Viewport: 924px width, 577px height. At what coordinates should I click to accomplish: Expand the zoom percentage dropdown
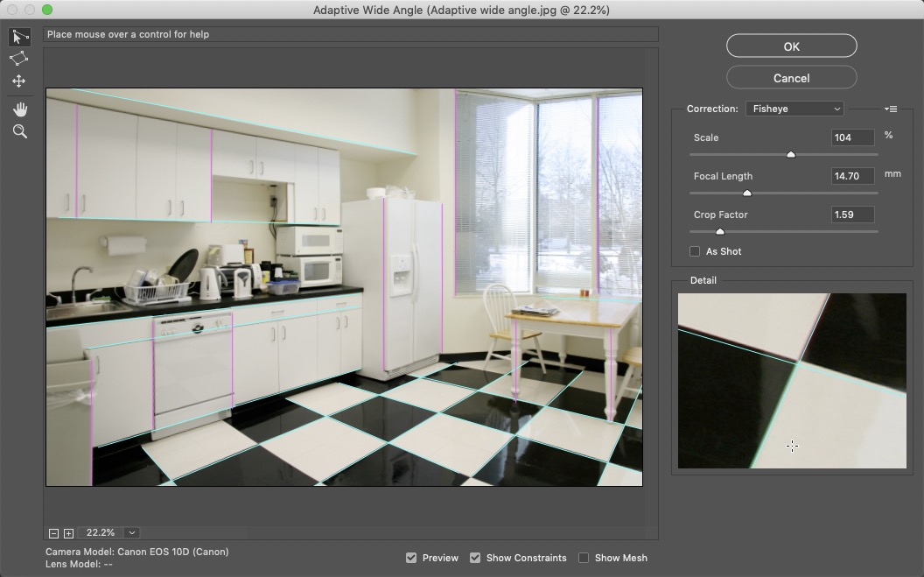click(131, 533)
